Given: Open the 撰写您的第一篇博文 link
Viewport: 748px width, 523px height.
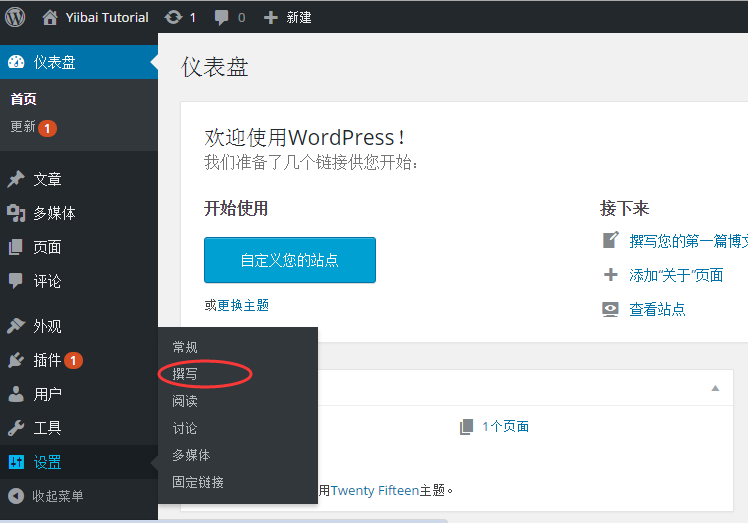Looking at the screenshot, I should pyautogui.click(x=688, y=241).
